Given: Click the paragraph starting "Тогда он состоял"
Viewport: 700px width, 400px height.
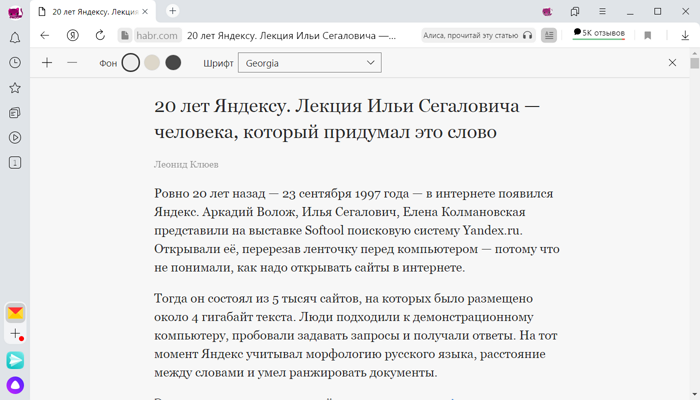Looking at the screenshot, I should [356, 335].
